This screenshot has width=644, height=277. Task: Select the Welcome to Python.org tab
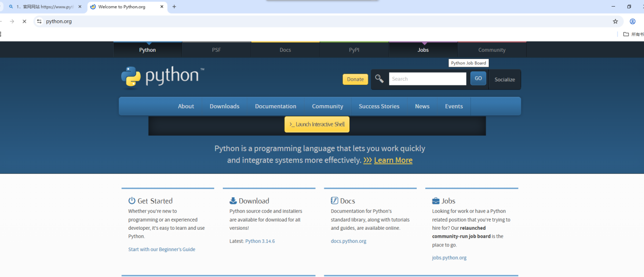tap(127, 7)
